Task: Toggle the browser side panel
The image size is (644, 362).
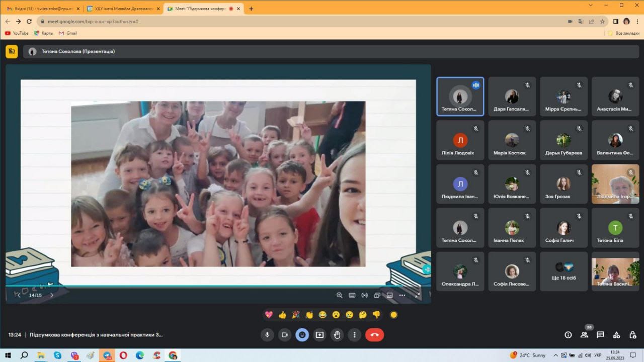Action: coord(615,22)
